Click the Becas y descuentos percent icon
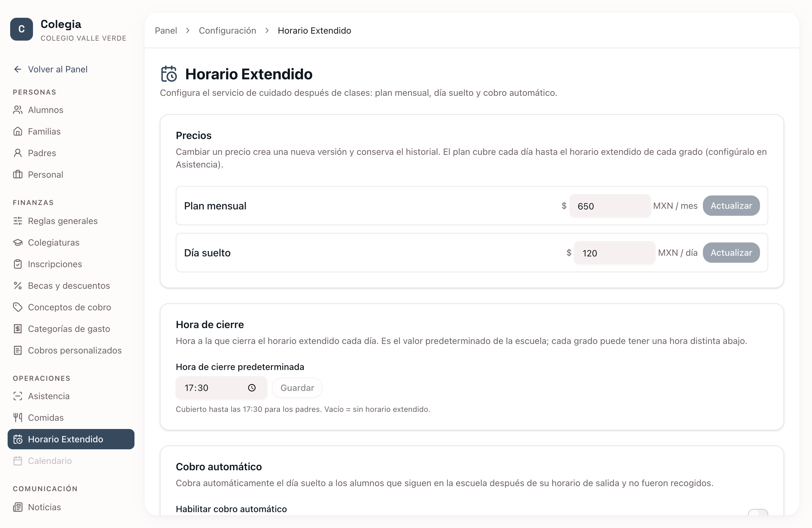This screenshot has height=528, width=812. click(18, 285)
